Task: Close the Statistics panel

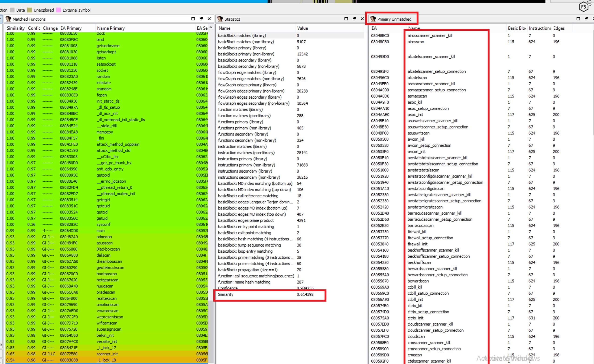Action: point(362,19)
